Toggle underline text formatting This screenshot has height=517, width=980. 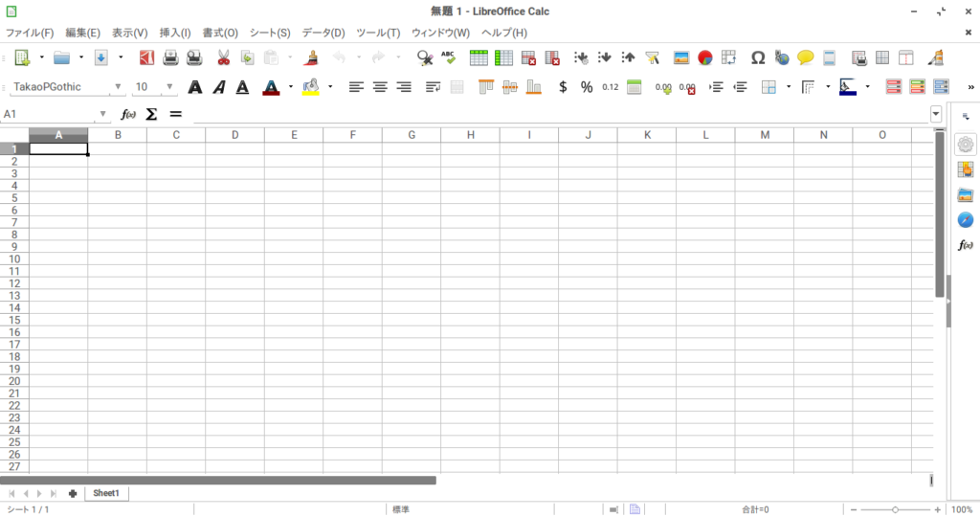[x=242, y=87]
